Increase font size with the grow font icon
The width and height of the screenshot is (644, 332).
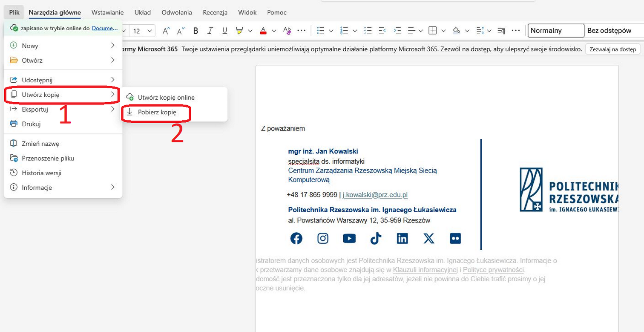[167, 31]
